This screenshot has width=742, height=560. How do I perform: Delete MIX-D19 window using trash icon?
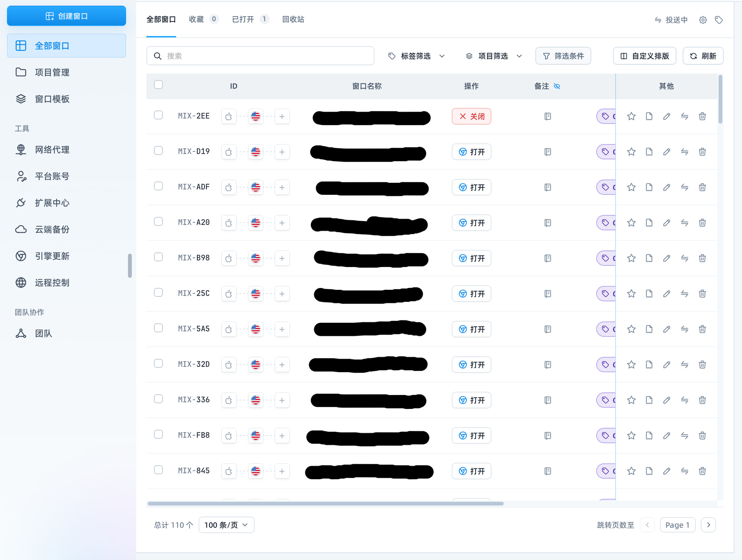[702, 152]
